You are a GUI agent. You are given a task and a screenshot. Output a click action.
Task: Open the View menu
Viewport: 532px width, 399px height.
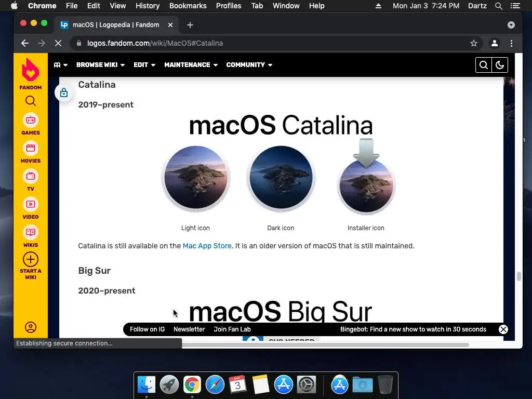pyautogui.click(x=118, y=6)
